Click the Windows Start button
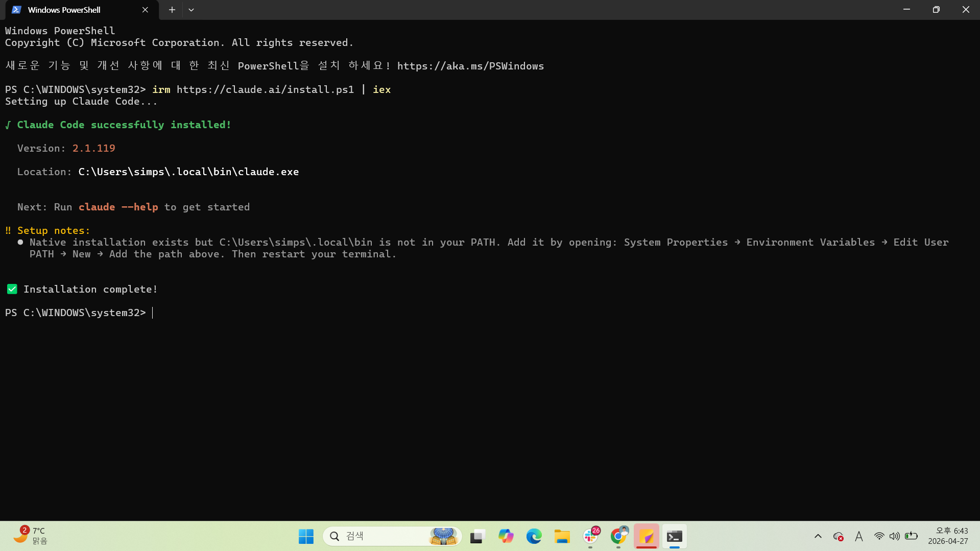Image resolution: width=980 pixels, height=551 pixels. coord(306,536)
